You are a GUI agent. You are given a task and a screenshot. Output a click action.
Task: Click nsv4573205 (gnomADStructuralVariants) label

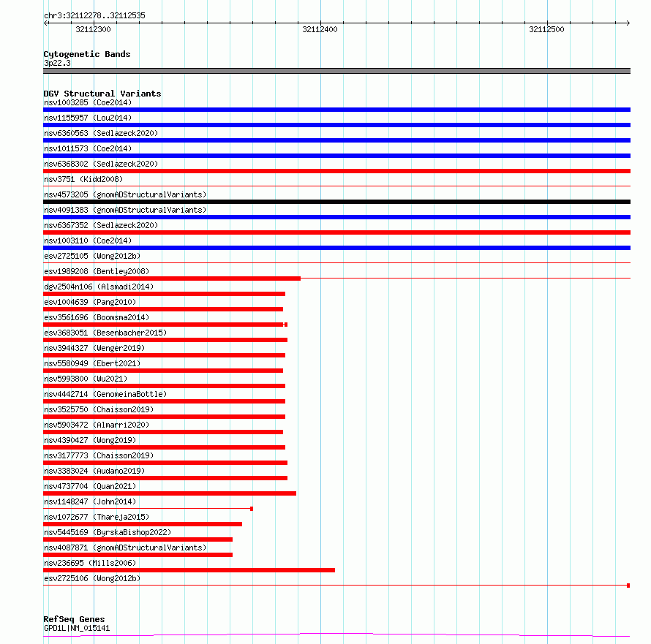pyautogui.click(x=125, y=194)
